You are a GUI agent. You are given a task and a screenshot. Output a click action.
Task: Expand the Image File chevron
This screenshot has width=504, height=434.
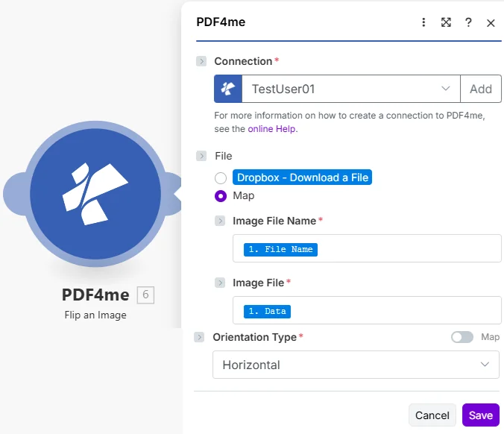coord(220,283)
